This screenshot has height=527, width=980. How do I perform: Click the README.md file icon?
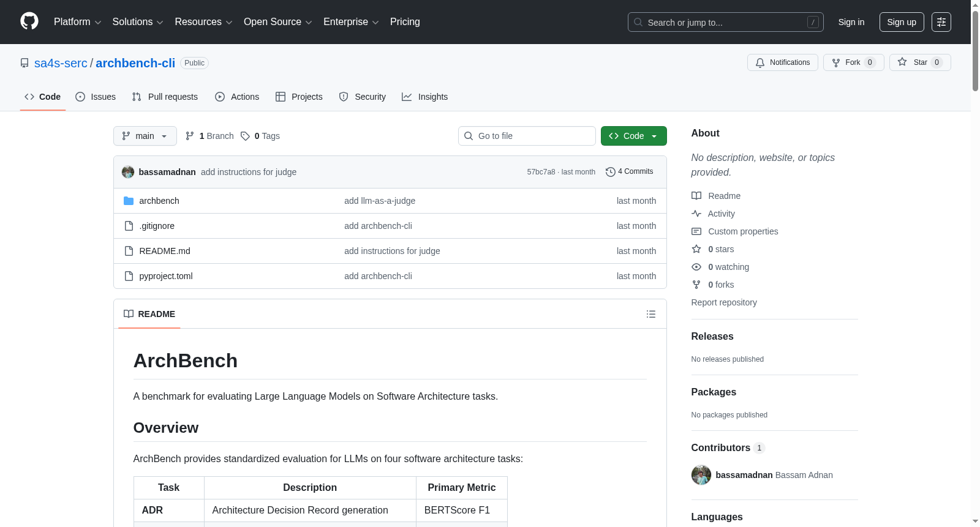click(129, 251)
